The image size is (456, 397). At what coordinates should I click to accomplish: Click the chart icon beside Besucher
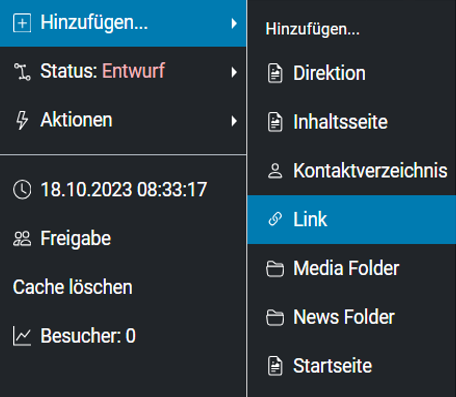point(22,336)
